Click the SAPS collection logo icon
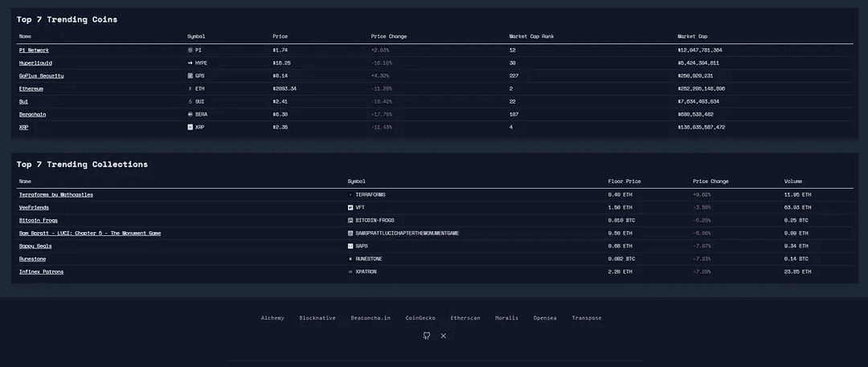The image size is (868, 367). point(350,246)
